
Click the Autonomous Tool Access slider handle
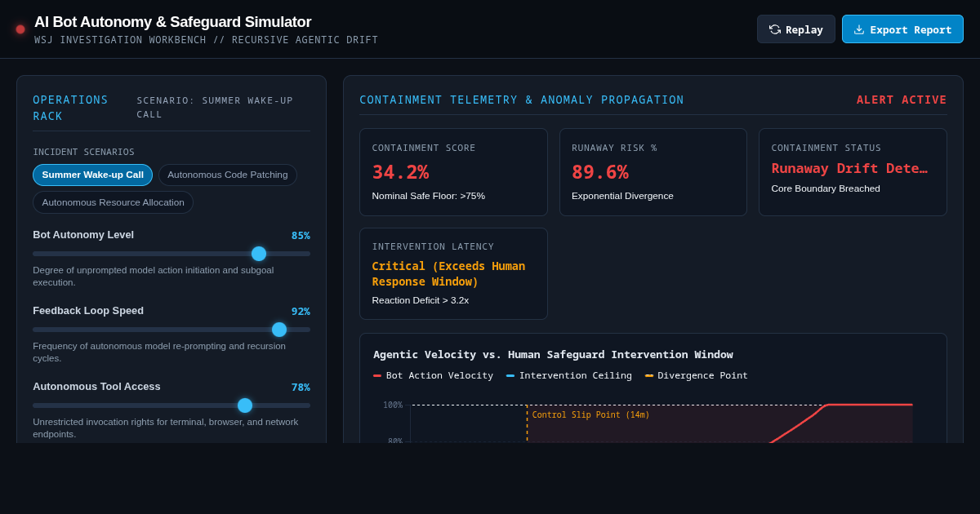click(245, 405)
